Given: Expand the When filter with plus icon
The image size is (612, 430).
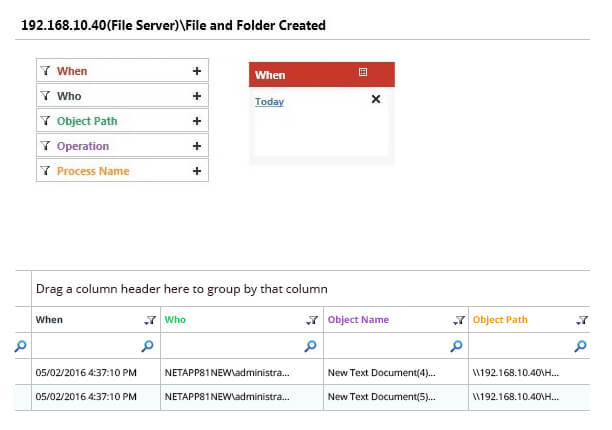Looking at the screenshot, I should [x=197, y=71].
